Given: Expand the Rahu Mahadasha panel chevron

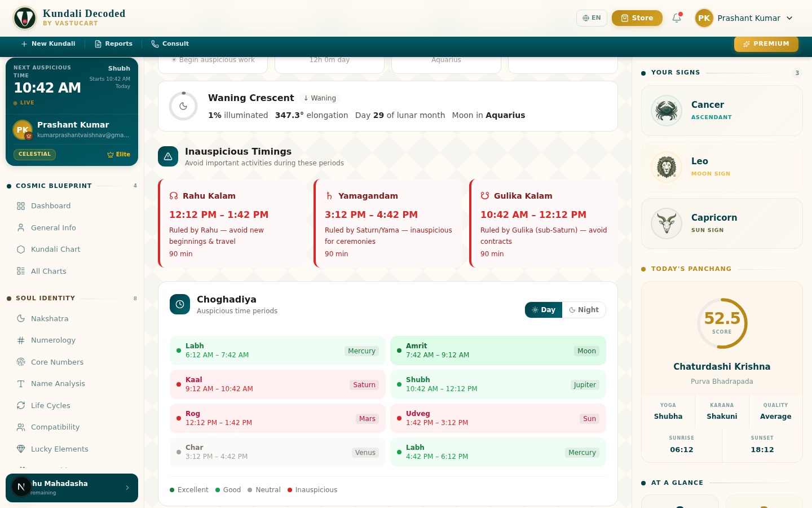Looking at the screenshot, I should [x=127, y=488].
